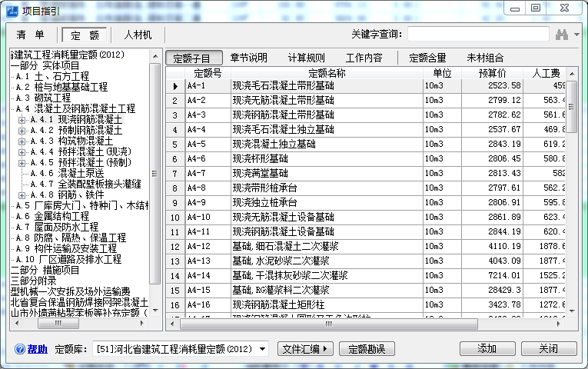Click table scroll down arrow
Viewport: 588px width, 369px height.
572,311
